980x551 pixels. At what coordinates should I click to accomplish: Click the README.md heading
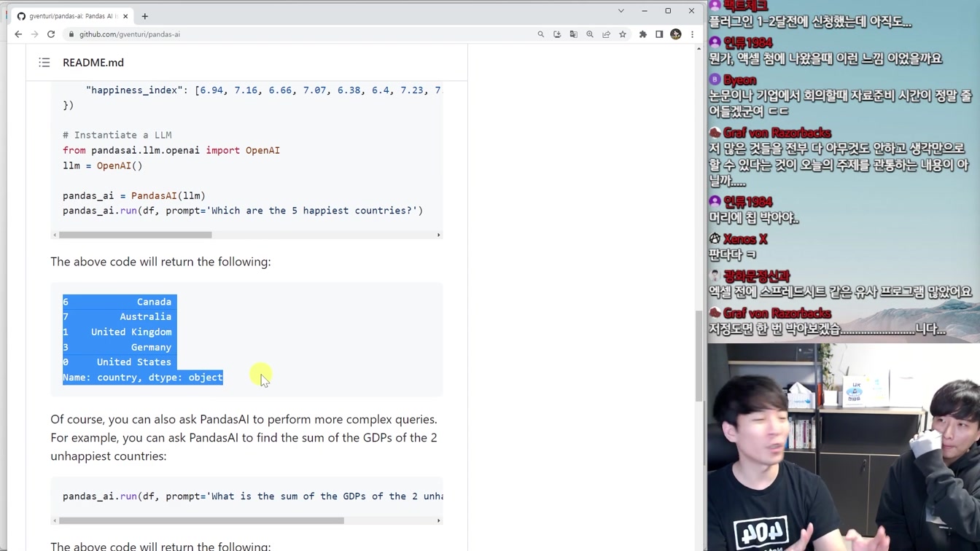(93, 63)
